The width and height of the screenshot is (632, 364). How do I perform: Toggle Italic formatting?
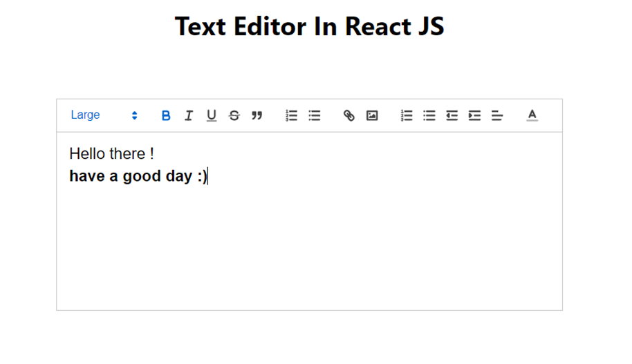pyautogui.click(x=189, y=115)
